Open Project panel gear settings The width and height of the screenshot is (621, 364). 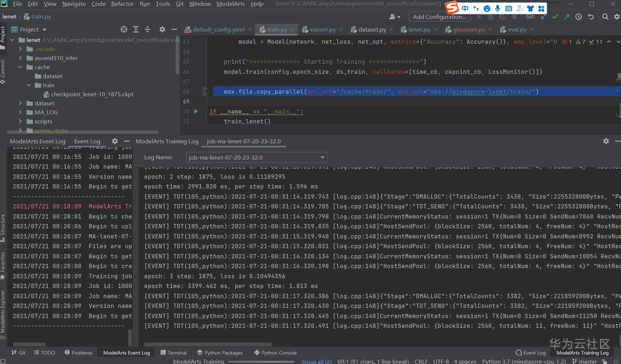[162, 30]
